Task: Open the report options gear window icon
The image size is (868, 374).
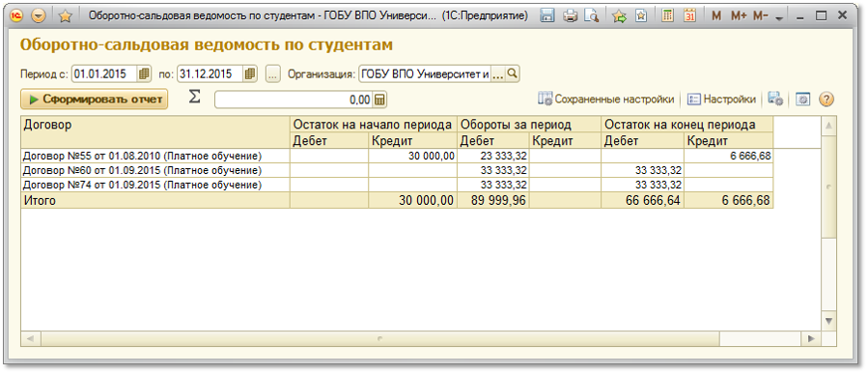Action: [x=802, y=100]
